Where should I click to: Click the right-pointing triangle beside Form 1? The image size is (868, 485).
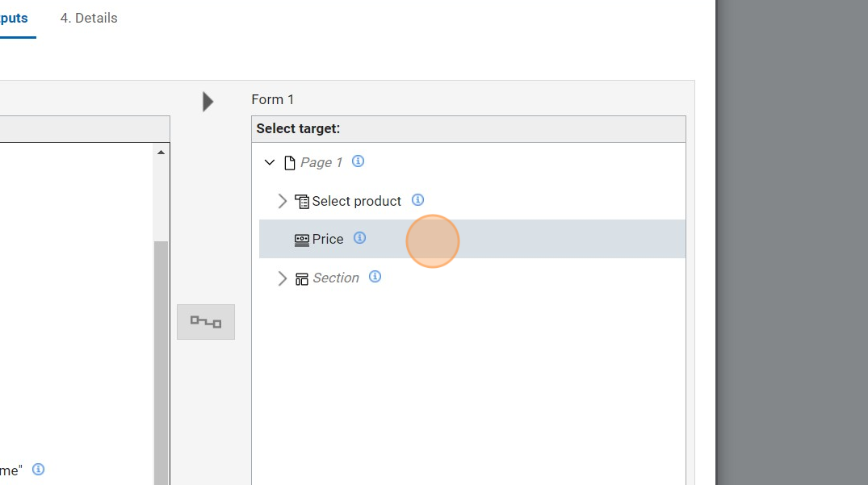coord(208,101)
